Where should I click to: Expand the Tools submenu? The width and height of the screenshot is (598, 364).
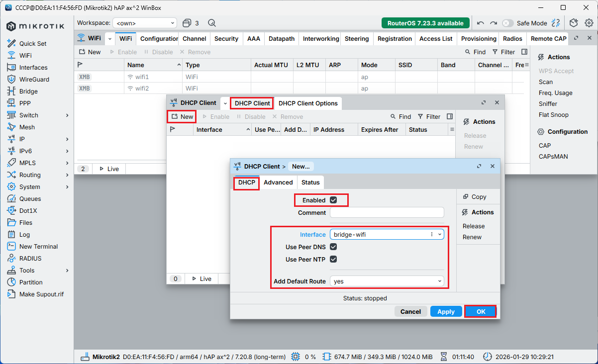[67, 270]
